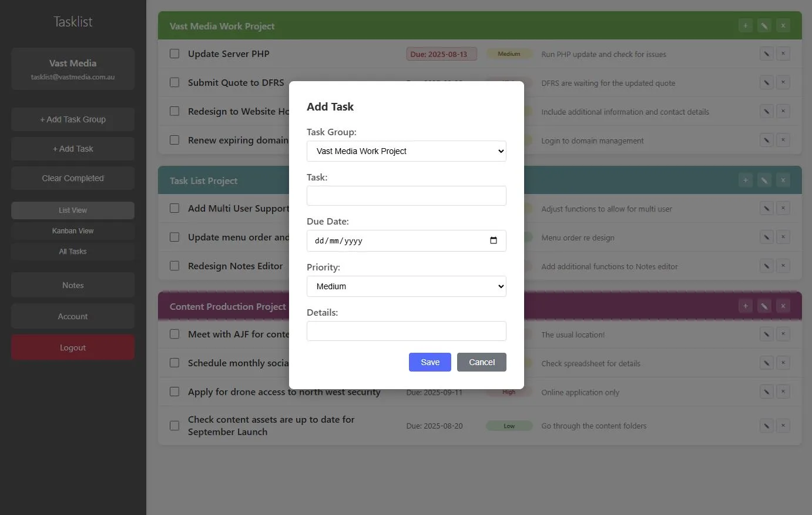This screenshot has height=515, width=812.
Task: Open the Task Group dropdown
Action: click(x=407, y=151)
